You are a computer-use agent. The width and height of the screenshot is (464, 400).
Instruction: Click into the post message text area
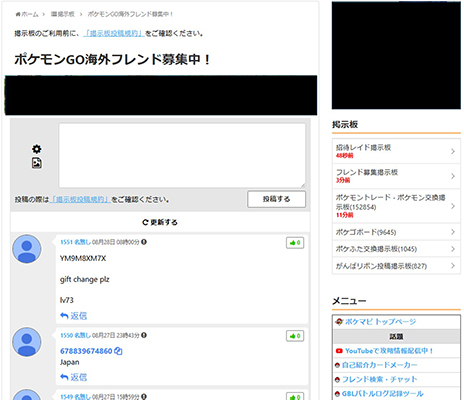coord(182,155)
